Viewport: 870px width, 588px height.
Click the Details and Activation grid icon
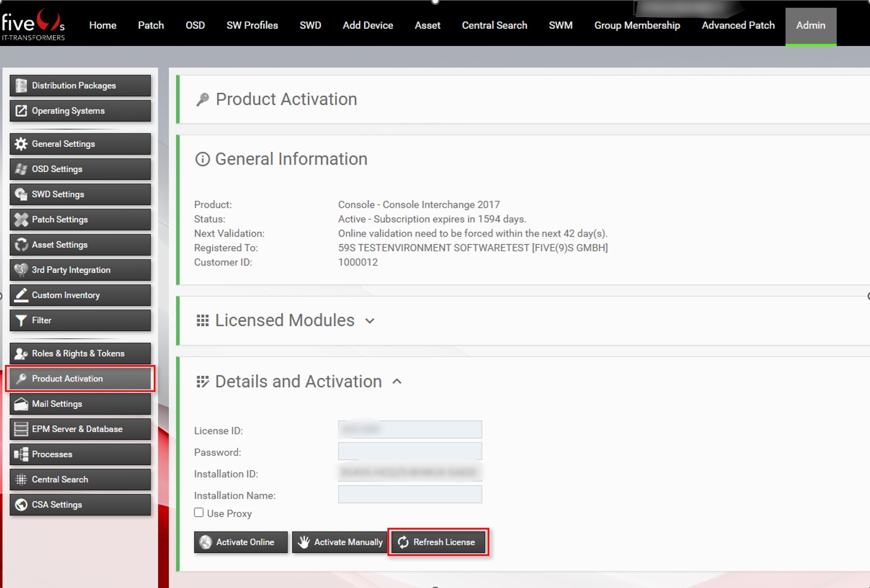click(x=202, y=382)
